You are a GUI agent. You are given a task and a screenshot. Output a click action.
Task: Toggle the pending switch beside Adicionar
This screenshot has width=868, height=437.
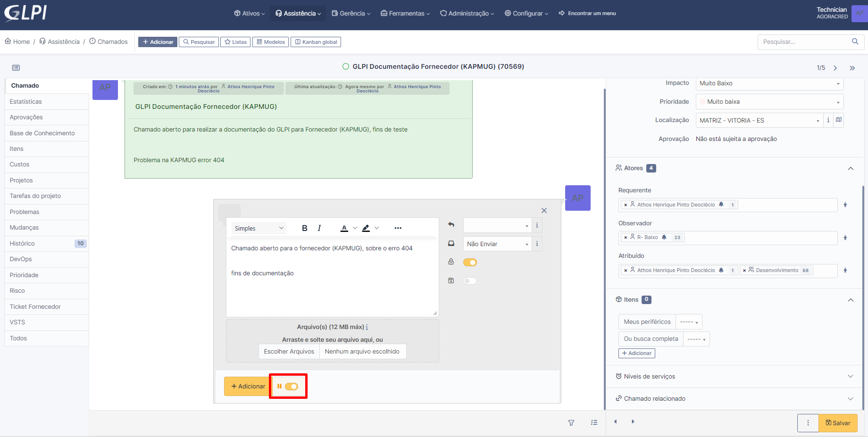[292, 387]
